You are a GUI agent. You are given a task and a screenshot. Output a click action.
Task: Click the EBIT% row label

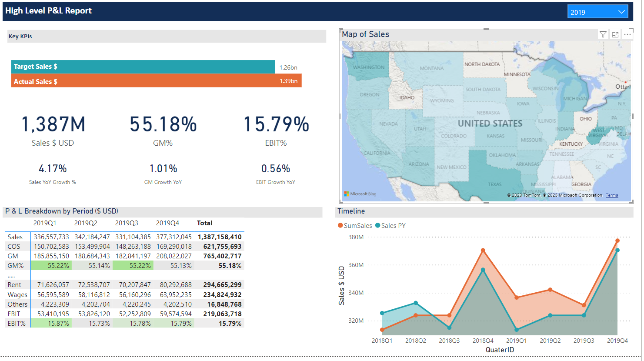(17, 324)
